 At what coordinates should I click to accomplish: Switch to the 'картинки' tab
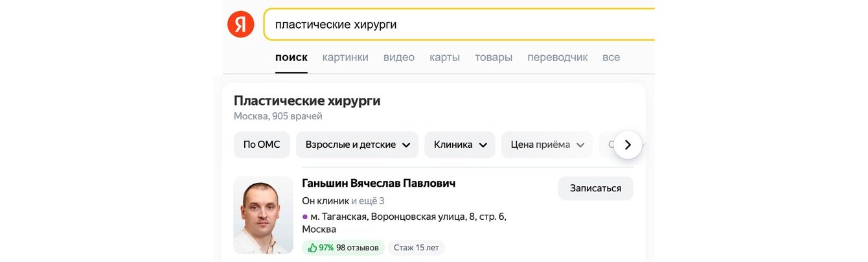coord(345,57)
